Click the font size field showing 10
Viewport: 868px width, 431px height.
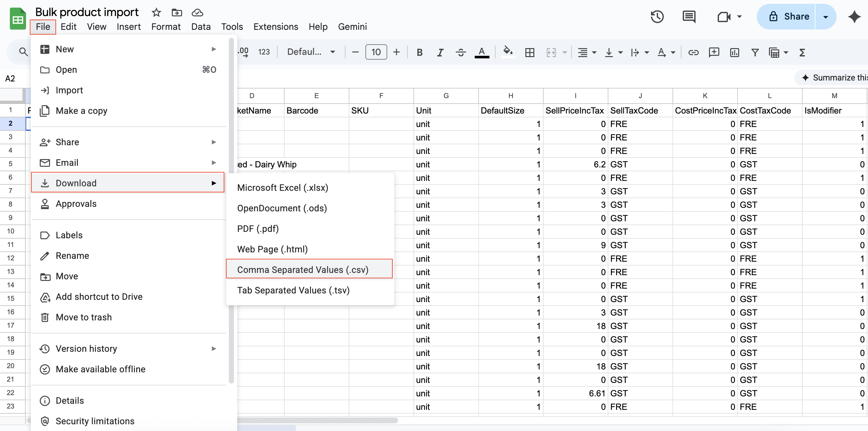(376, 52)
